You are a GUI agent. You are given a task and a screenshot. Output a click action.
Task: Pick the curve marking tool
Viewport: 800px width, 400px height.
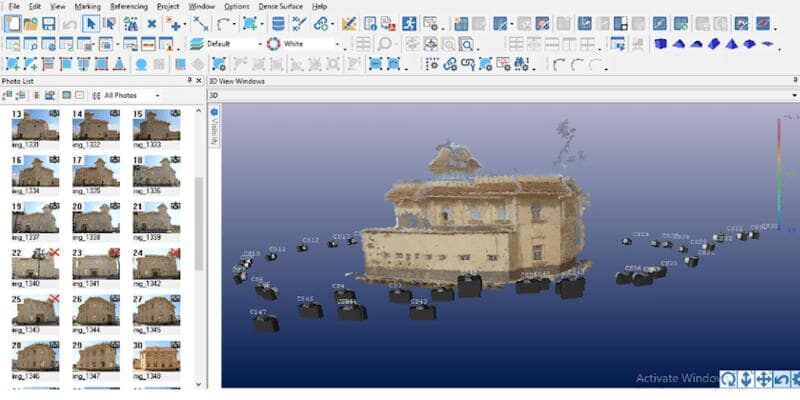pos(223,23)
